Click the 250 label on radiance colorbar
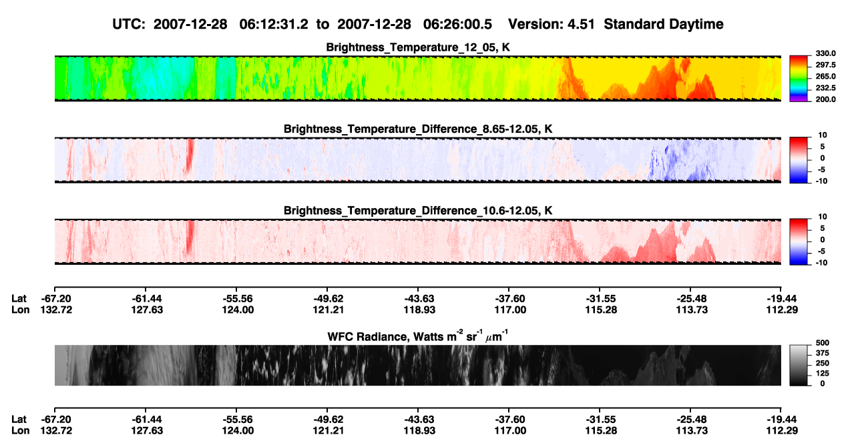The image size is (868, 445). click(x=822, y=364)
